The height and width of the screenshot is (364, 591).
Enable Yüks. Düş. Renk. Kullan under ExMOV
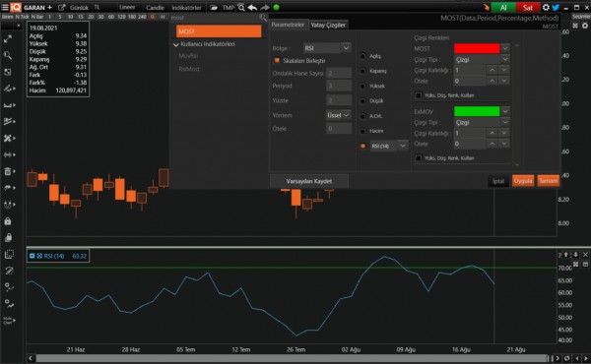[x=419, y=158]
